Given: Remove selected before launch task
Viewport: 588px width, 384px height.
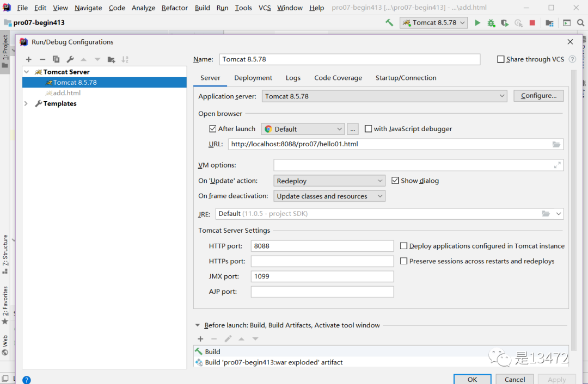Looking at the screenshot, I should (214, 339).
